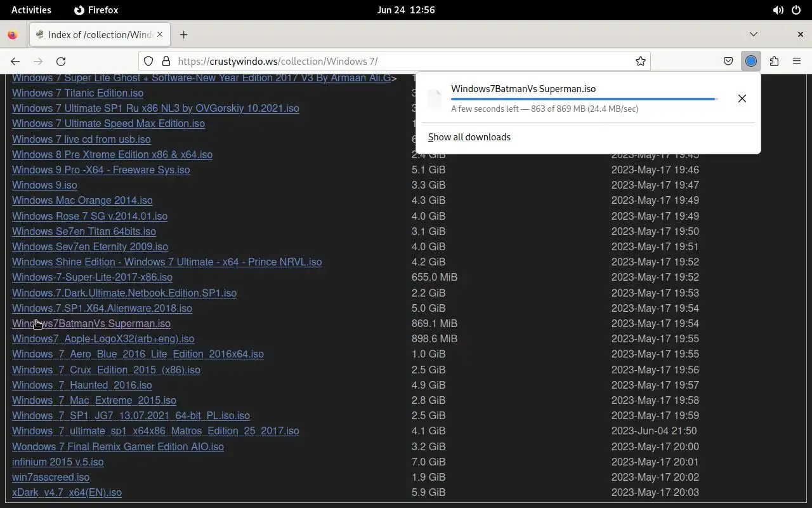Click Show all downloads
Viewport: 812px width, 508px height.
(x=469, y=137)
